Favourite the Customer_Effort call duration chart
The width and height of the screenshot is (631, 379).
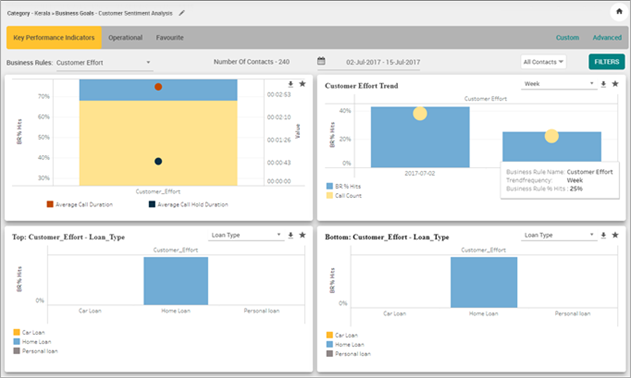(303, 84)
